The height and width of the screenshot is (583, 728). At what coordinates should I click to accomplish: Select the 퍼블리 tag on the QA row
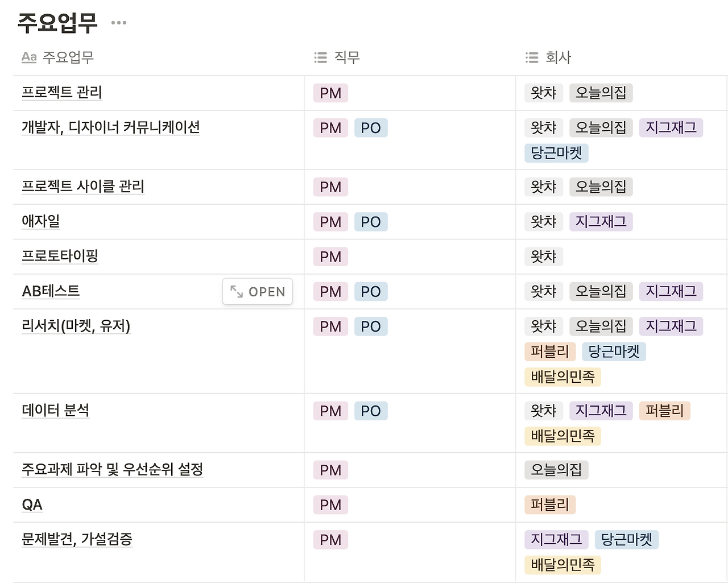click(x=549, y=505)
